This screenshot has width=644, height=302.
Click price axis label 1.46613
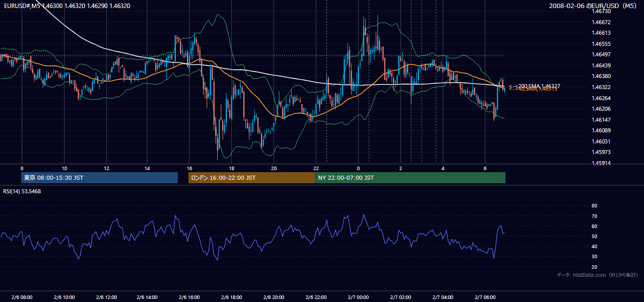(602, 33)
